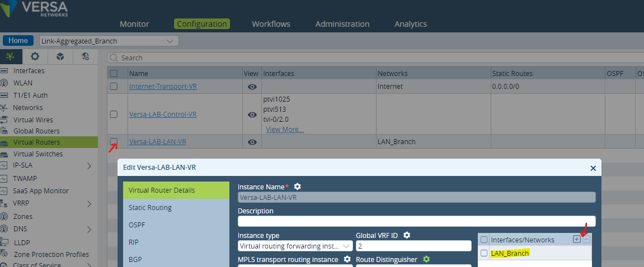Screen dimensions: 644x267
Task: Open the networking tab icon in sidebar
Action: (10, 56)
